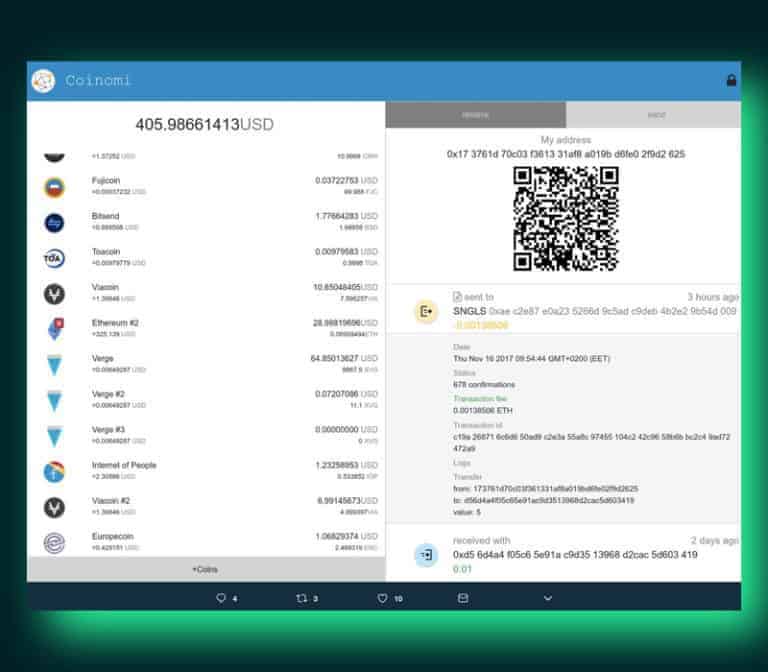Select the Fujicoin wallet icon
This screenshot has width=768, height=672.
coord(54,188)
